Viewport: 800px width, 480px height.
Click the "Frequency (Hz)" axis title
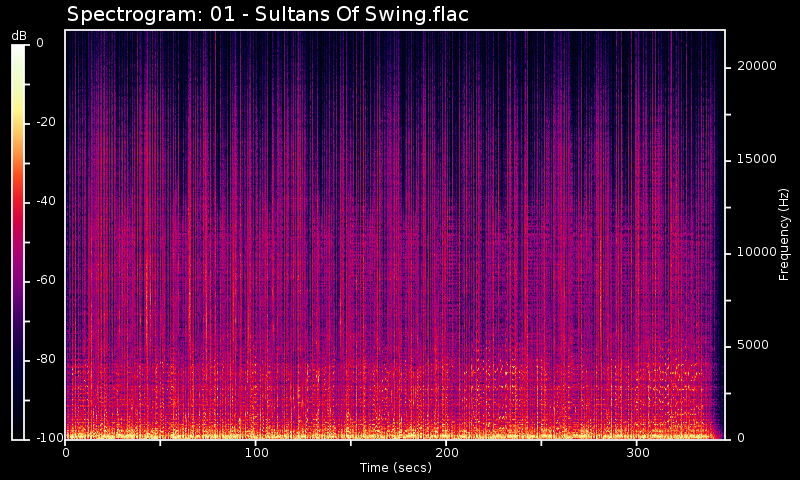pos(785,234)
